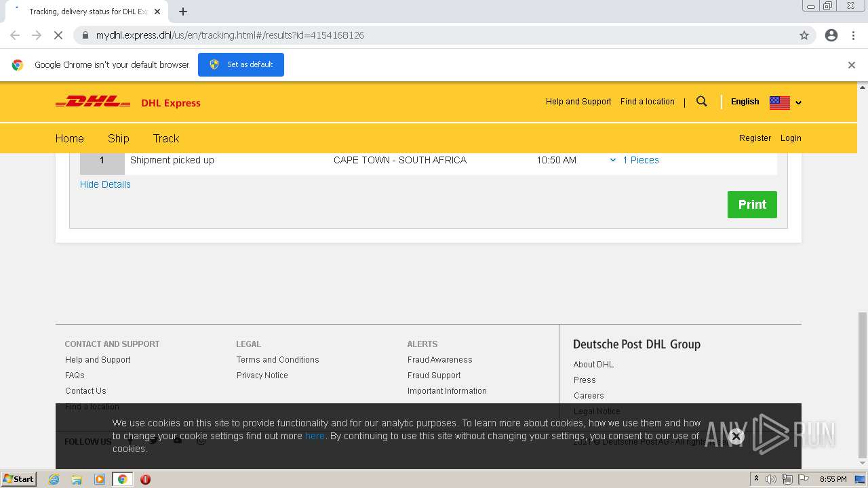Image resolution: width=868 pixels, height=488 pixels.
Task: Open the Chrome profile avatar icon
Action: tap(831, 35)
